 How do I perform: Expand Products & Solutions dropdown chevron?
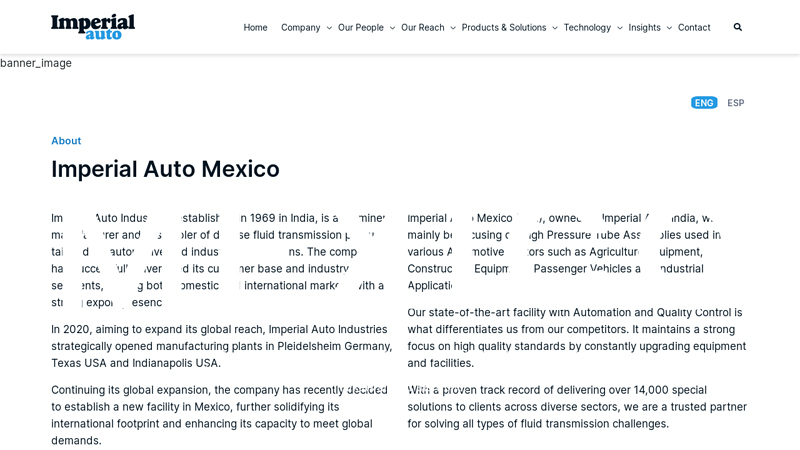click(x=555, y=28)
